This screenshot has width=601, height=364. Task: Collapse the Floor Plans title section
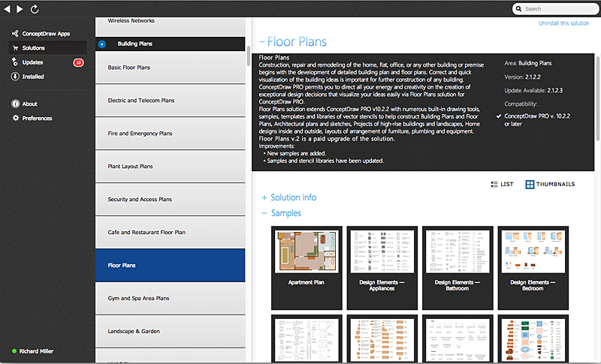[262, 42]
